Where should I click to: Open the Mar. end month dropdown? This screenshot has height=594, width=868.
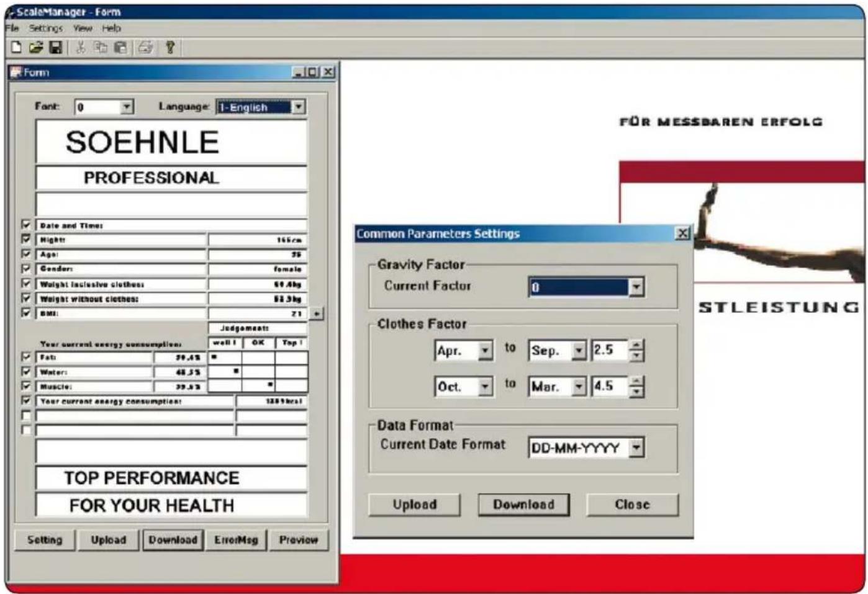tap(579, 387)
